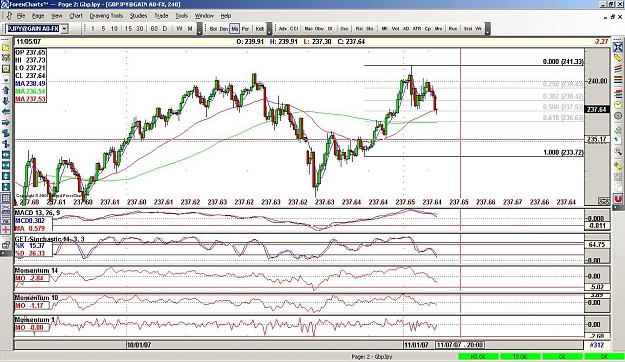The image size is (625, 362).
Task: Add the Adx indicator
Action: coord(283,29)
